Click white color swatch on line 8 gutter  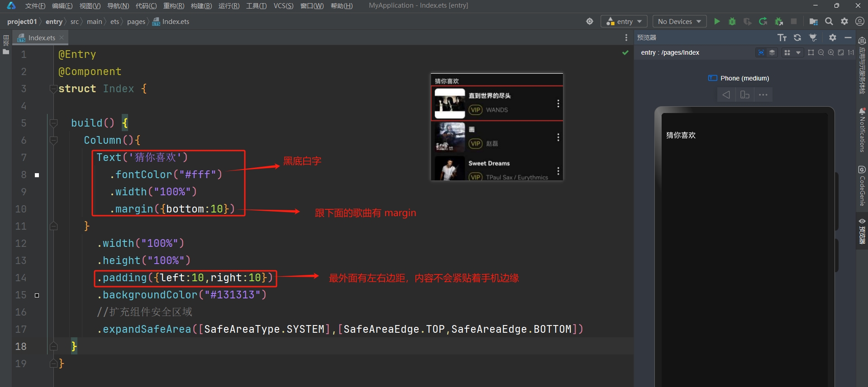click(37, 175)
